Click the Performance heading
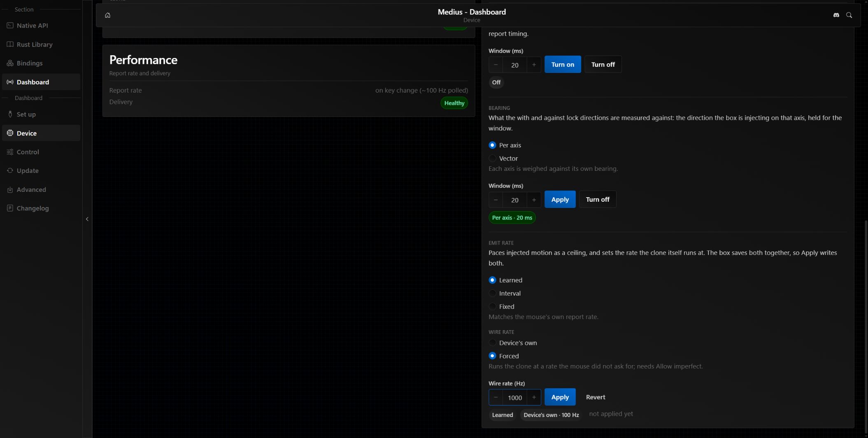The width and height of the screenshot is (868, 438). tap(143, 60)
